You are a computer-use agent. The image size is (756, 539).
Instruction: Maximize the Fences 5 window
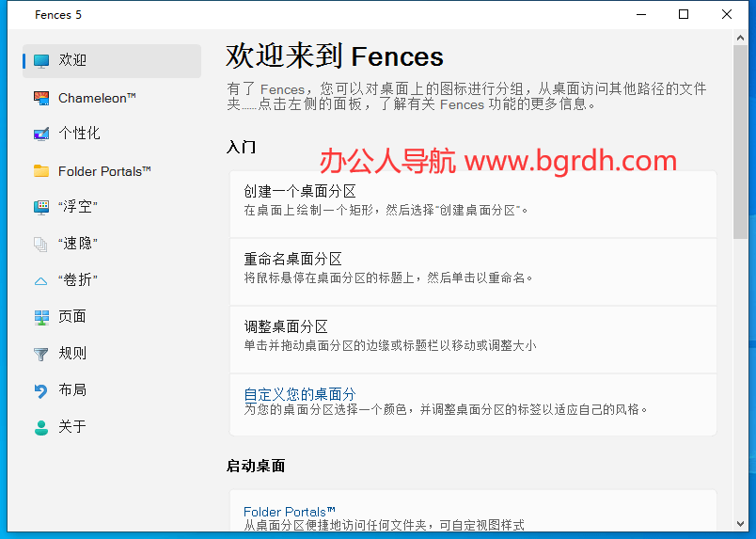click(x=684, y=14)
